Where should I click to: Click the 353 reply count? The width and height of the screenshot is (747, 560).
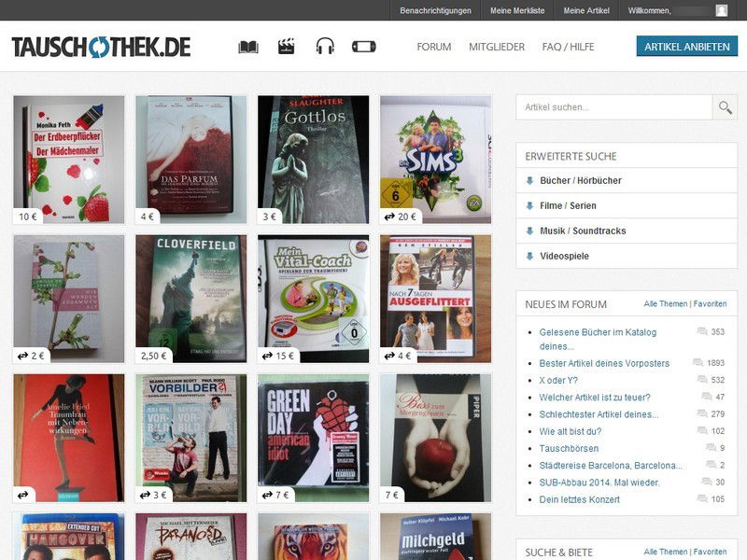[717, 332]
